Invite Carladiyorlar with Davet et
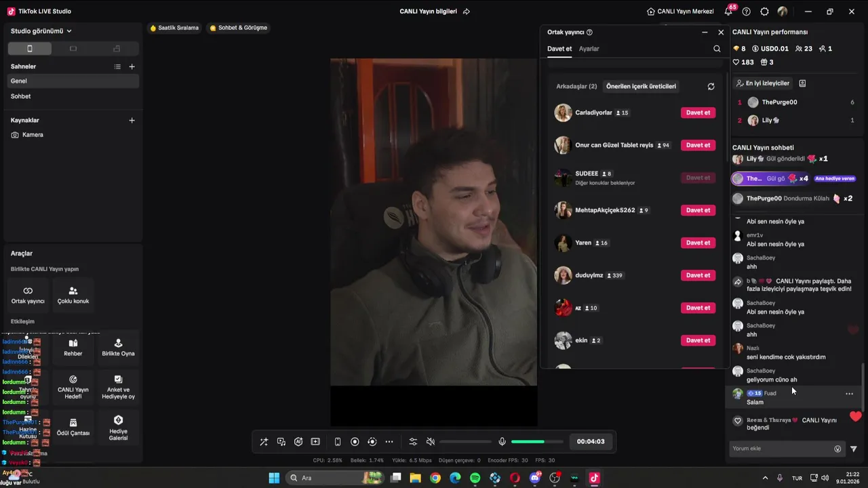The width and height of the screenshot is (868, 488). point(698,113)
